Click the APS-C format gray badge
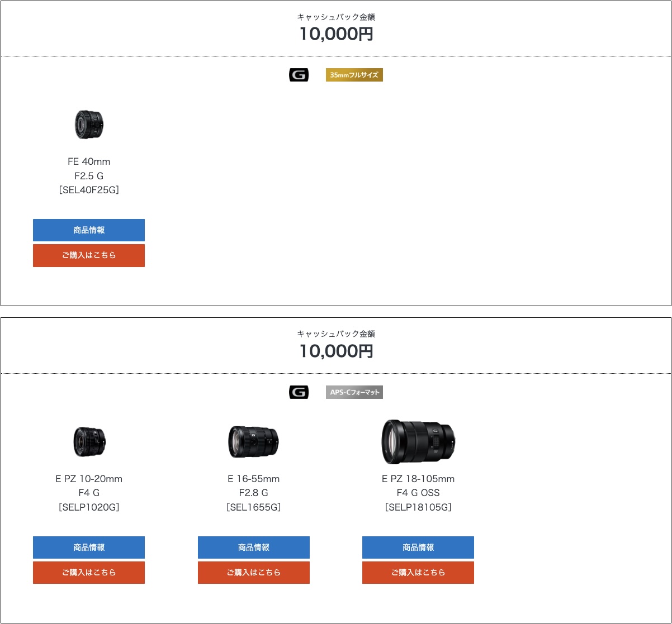The width and height of the screenshot is (672, 624). tap(354, 392)
